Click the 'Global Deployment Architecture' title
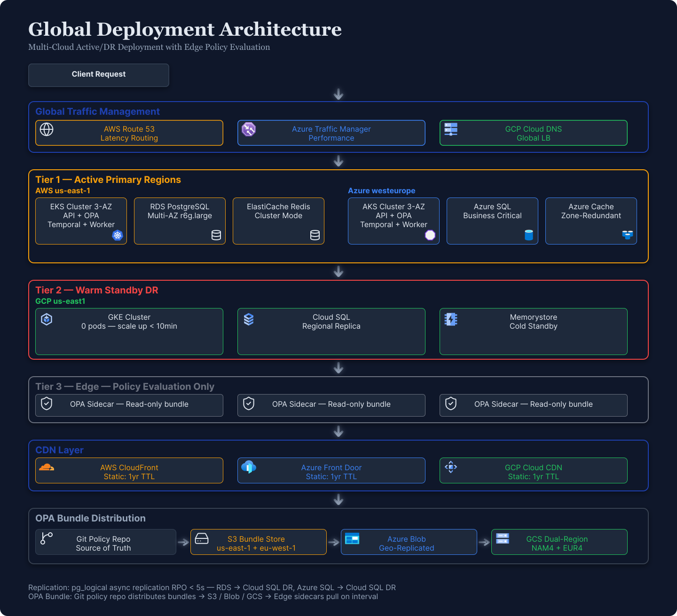Image resolution: width=677 pixels, height=616 pixels. tap(185, 29)
